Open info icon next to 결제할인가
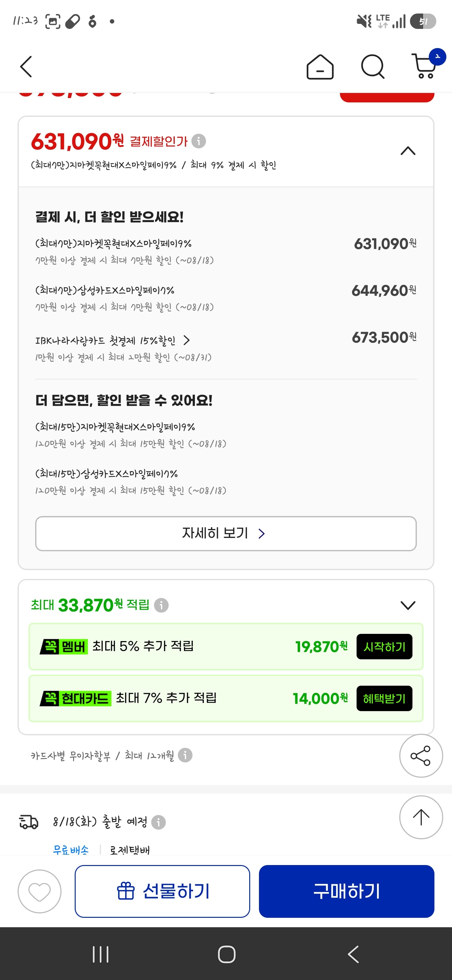The width and height of the screenshot is (452, 980). (x=198, y=141)
